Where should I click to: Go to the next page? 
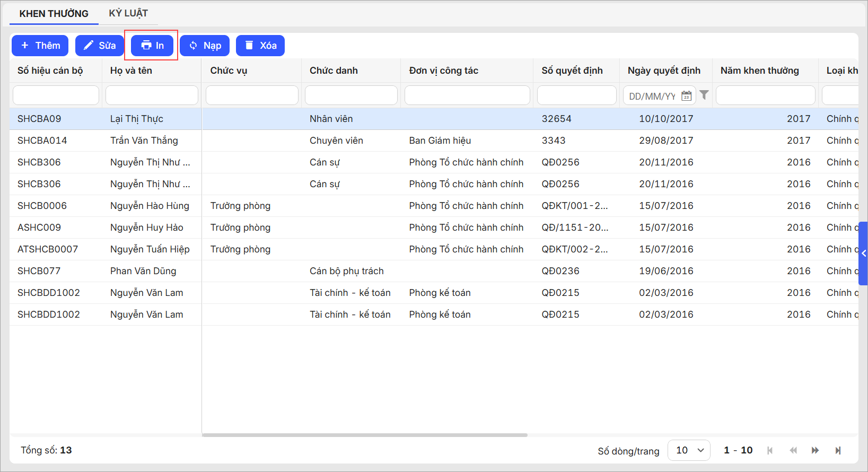pos(815,450)
